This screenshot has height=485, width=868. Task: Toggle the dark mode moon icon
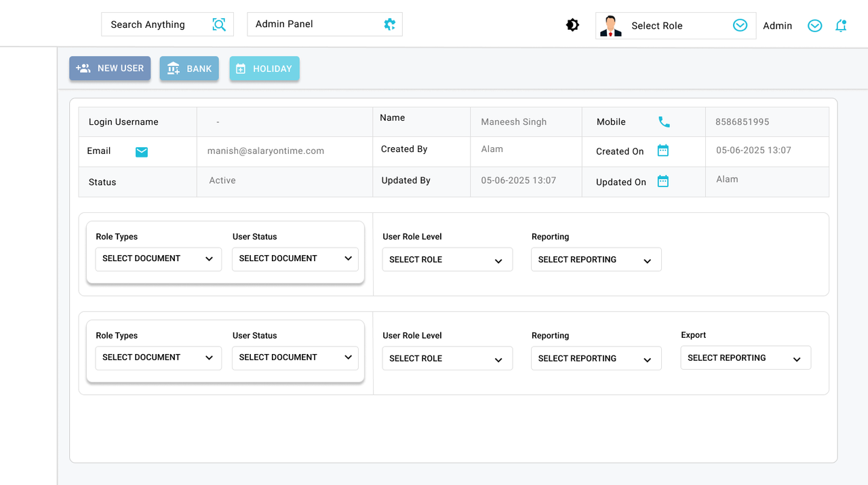tap(572, 24)
